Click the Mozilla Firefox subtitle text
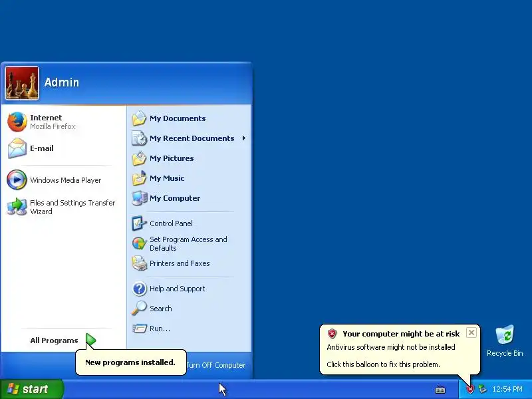532x399 pixels. 53,126
